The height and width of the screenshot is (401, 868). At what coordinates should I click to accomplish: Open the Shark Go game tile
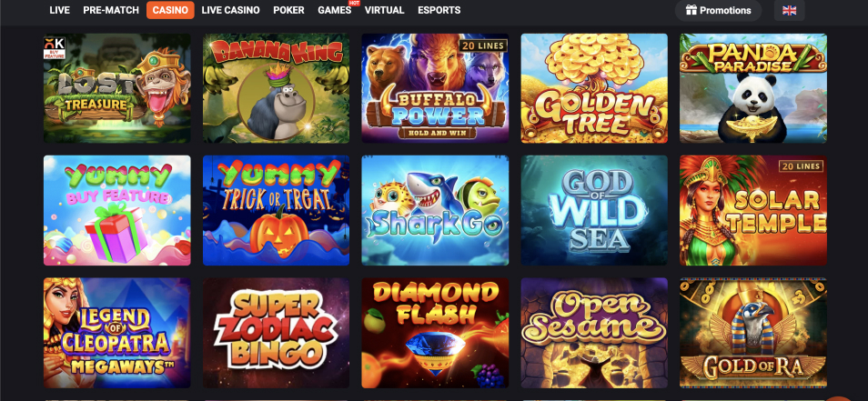pos(435,210)
